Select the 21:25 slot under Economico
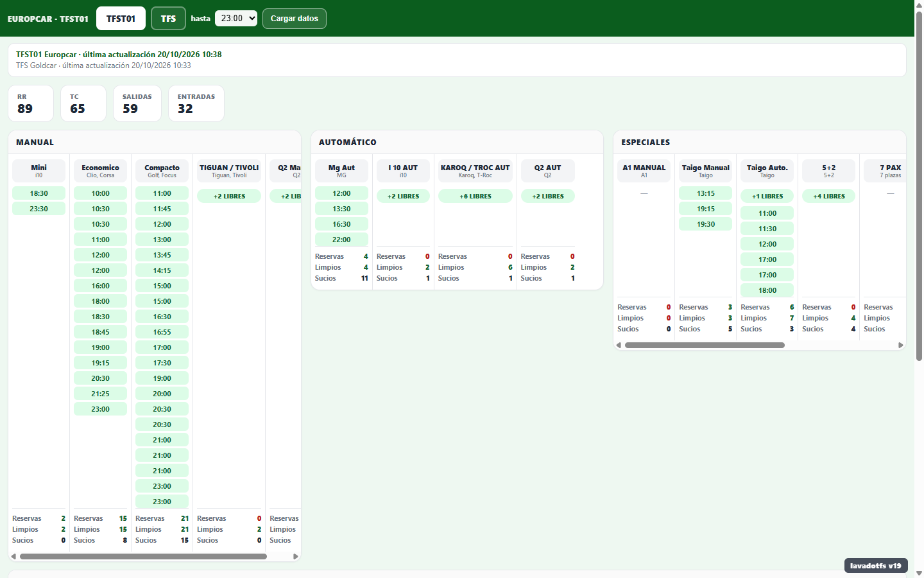The image size is (924, 578). coord(100,394)
